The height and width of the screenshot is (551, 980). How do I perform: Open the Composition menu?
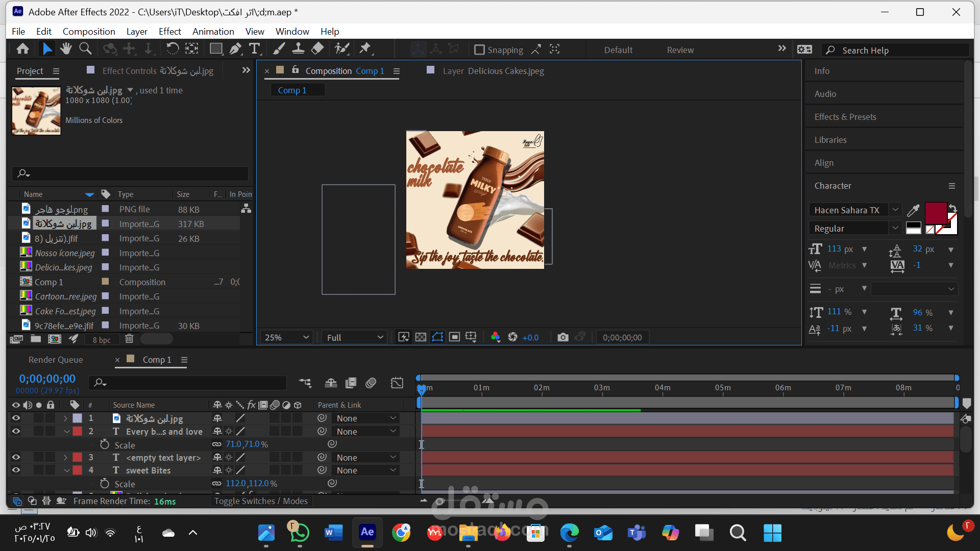tap(89, 32)
